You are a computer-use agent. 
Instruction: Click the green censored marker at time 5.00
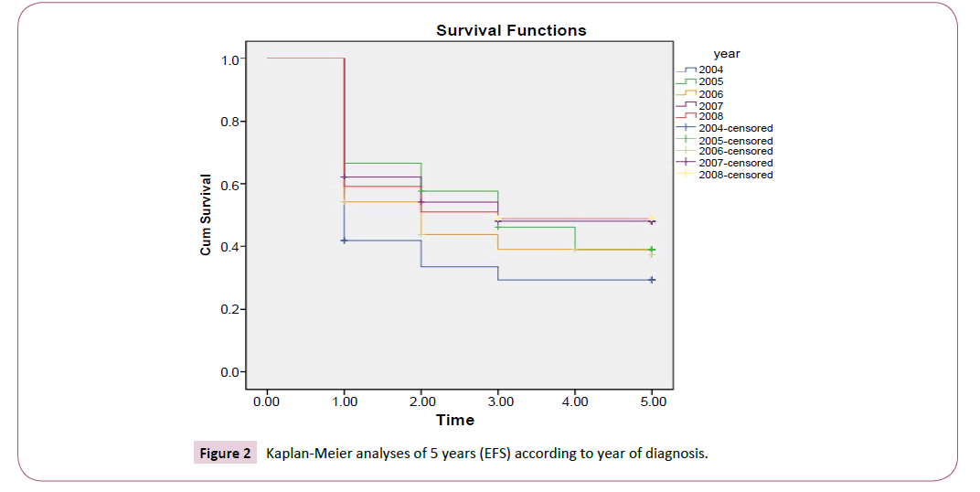click(652, 250)
